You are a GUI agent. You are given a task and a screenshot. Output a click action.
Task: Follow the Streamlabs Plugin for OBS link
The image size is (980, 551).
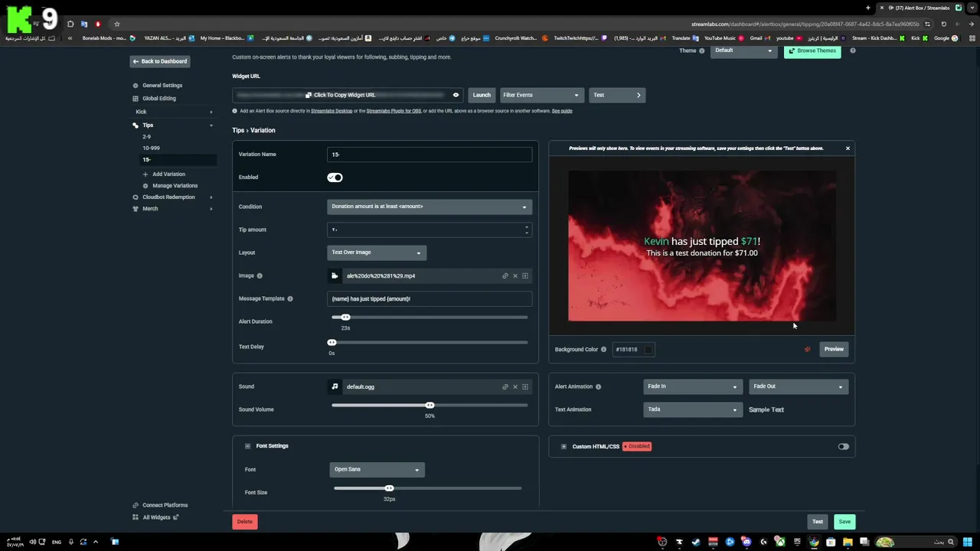pos(394,111)
